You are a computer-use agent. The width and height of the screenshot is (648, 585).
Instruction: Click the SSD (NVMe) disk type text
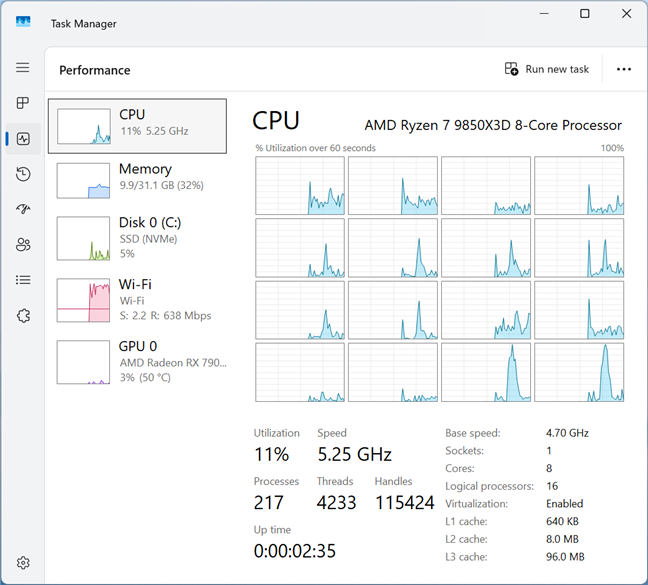148,239
